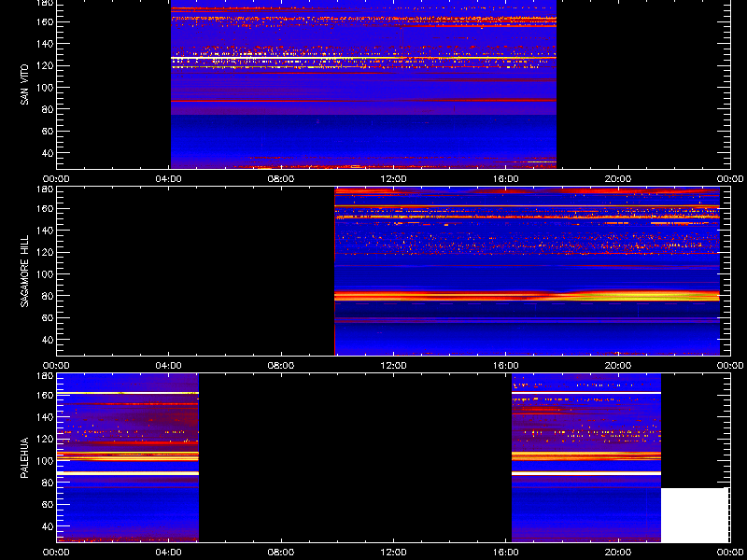The width and height of the screenshot is (747, 560).
Task: Select the 100 tick label on SAN VITO axis
Action: pyautogui.click(x=44, y=88)
